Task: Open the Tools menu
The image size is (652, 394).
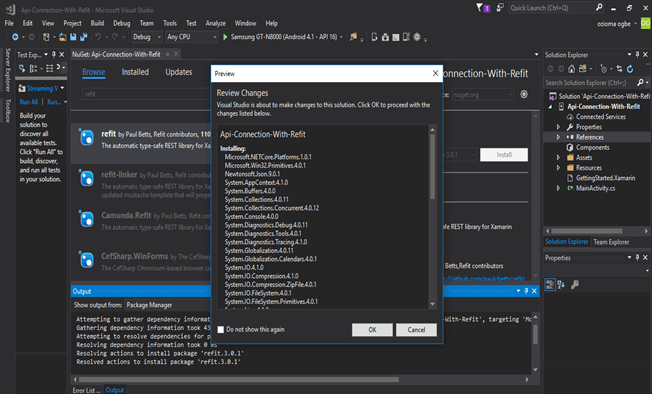Action: [170, 23]
